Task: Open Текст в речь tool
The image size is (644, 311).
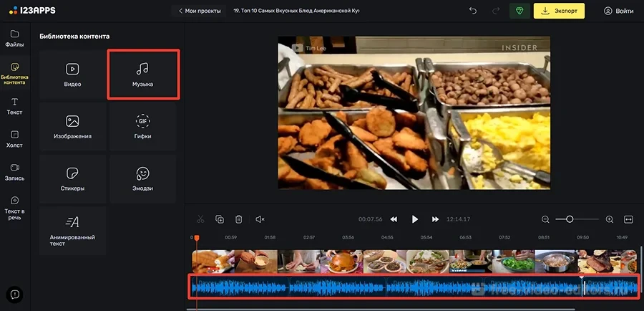Action: (x=14, y=208)
